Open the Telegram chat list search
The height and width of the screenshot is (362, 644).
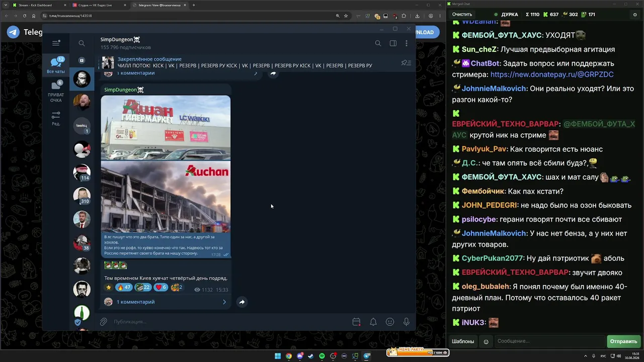(x=82, y=43)
